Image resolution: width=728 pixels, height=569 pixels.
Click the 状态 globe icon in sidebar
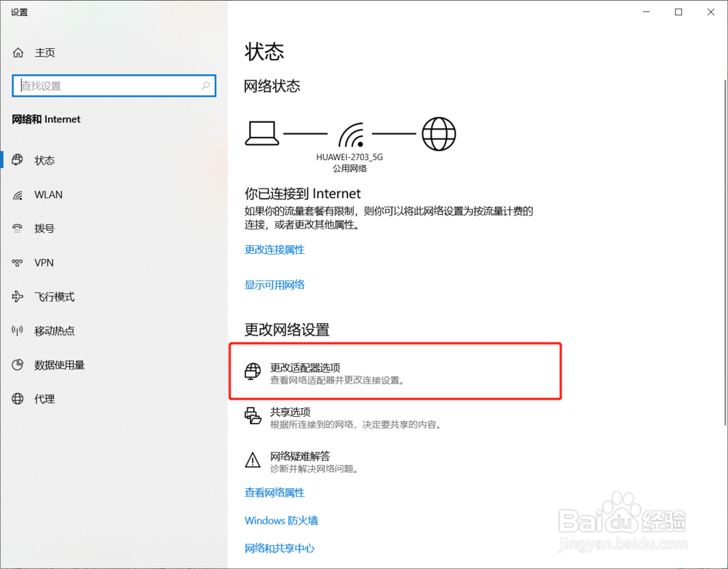(17, 160)
